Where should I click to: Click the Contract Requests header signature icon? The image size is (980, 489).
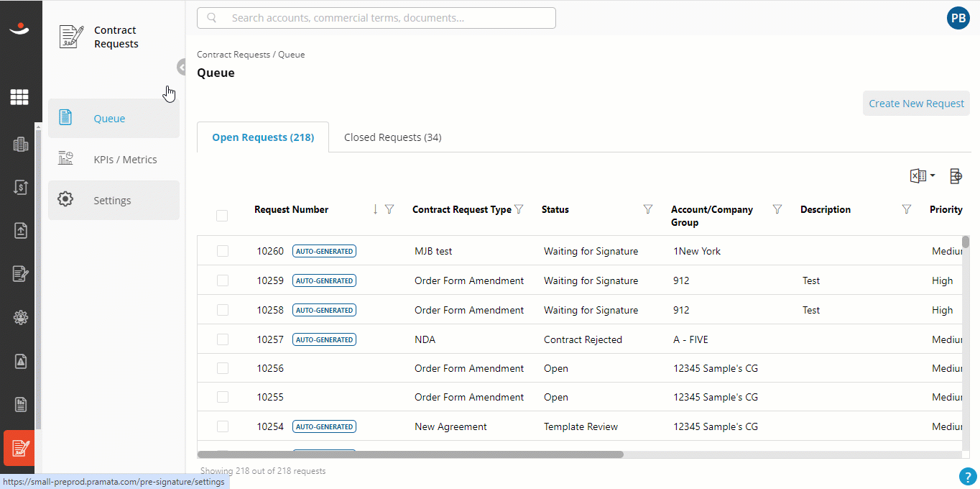point(70,37)
